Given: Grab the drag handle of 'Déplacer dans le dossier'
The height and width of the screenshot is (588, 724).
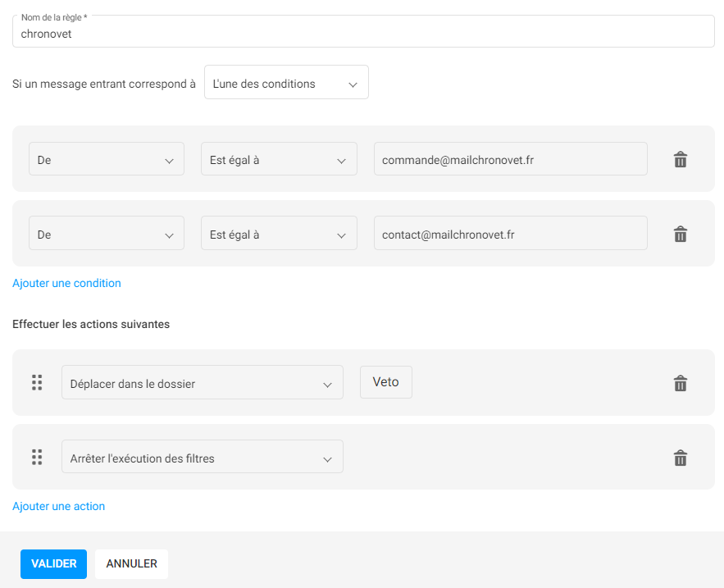Looking at the screenshot, I should (37, 382).
